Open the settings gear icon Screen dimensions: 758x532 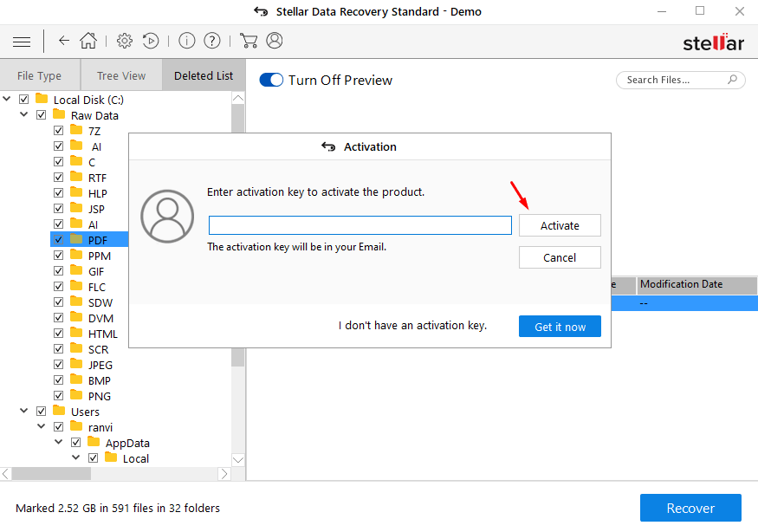(x=125, y=41)
